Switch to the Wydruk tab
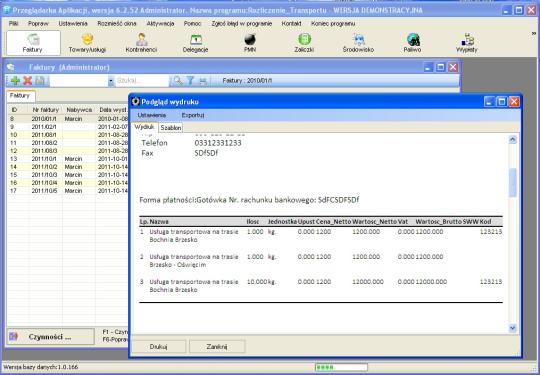Viewport: 540px width, 375px height. 144,127
